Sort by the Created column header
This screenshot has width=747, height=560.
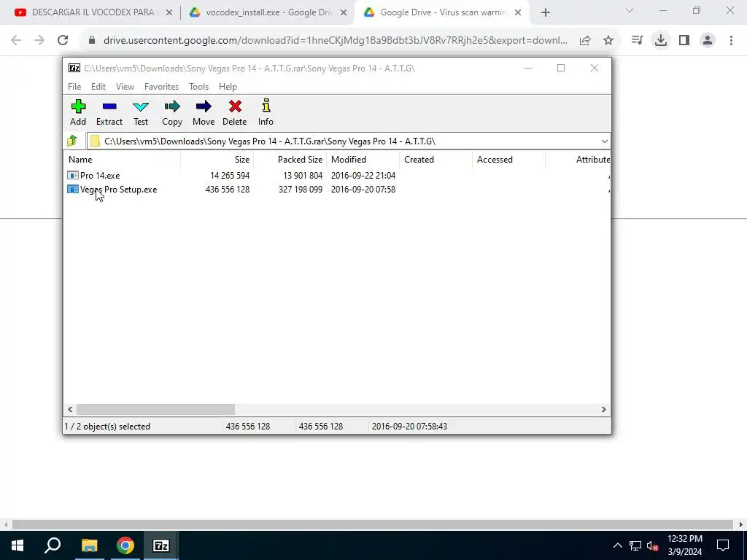[436, 160]
